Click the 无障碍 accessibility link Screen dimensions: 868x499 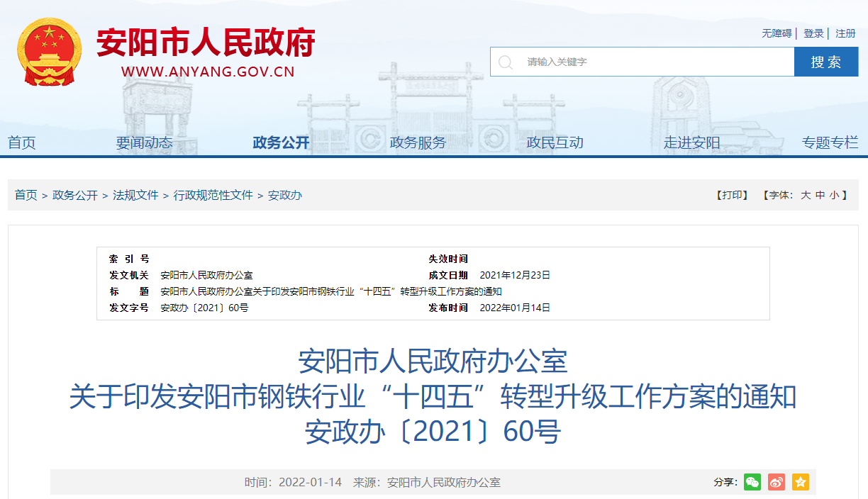777,33
